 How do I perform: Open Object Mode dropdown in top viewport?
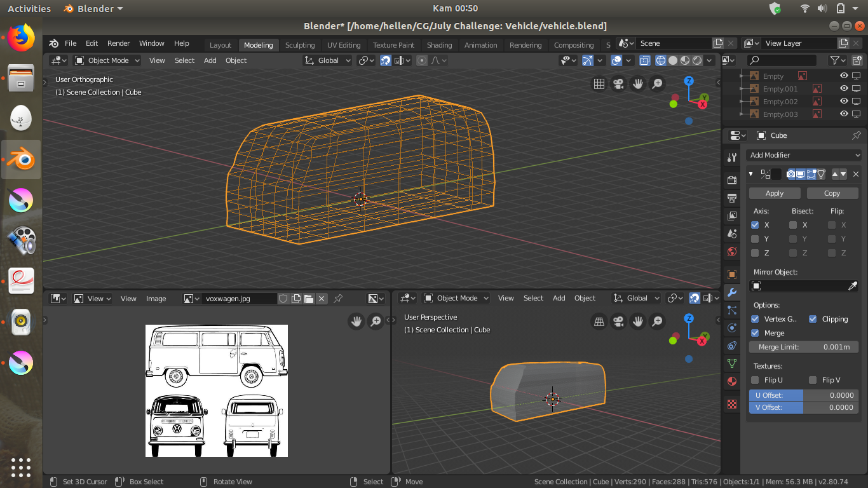tap(107, 60)
